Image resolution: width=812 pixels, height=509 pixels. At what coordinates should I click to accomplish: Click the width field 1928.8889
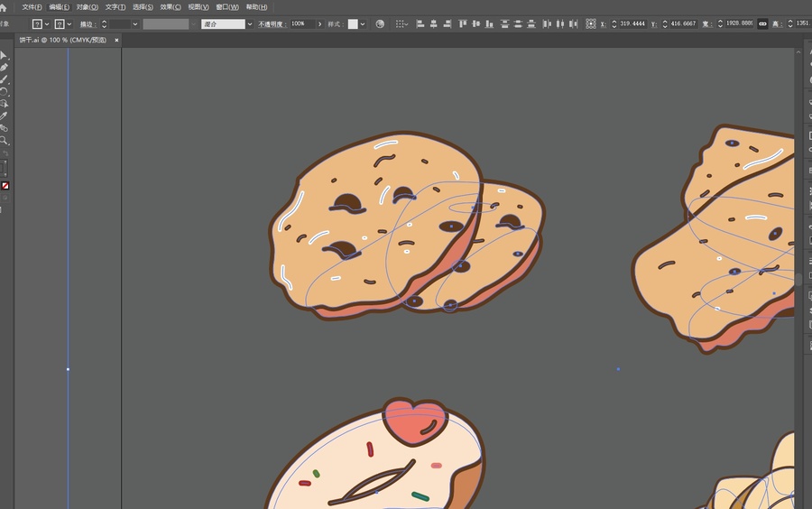(x=739, y=23)
